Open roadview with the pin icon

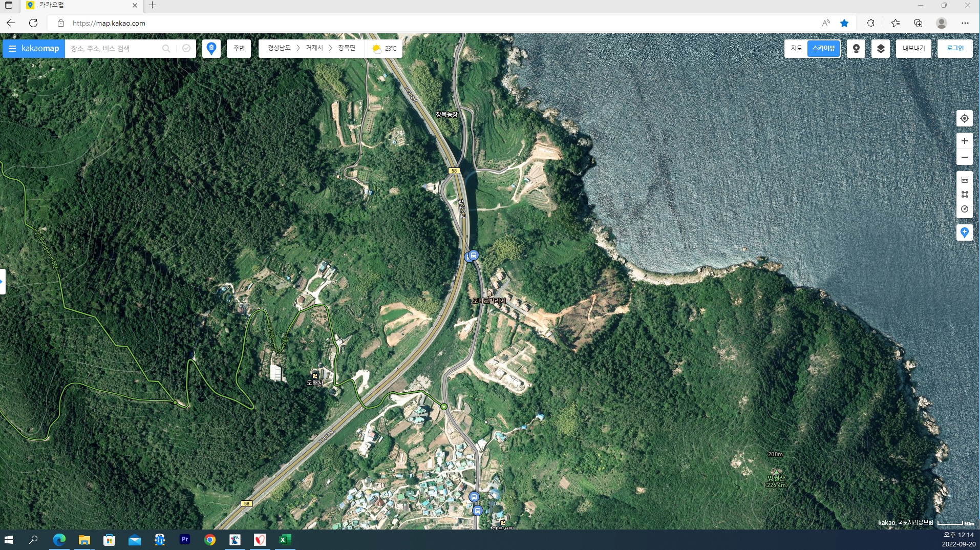click(856, 49)
